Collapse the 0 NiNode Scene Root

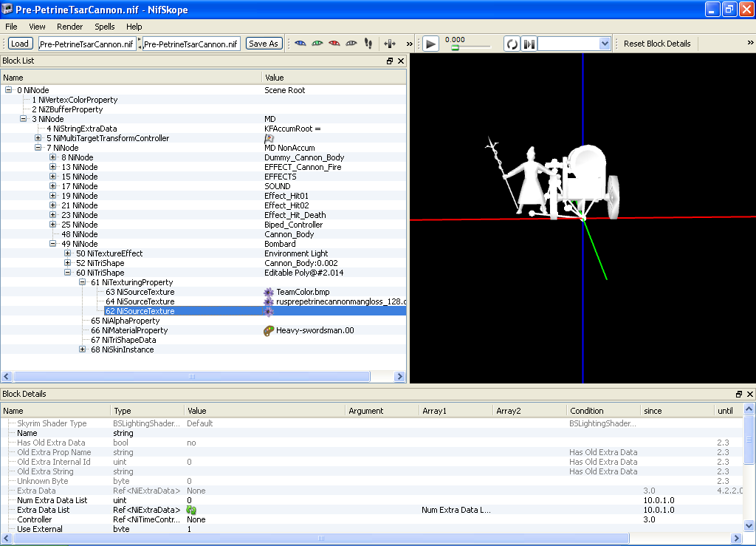point(9,90)
